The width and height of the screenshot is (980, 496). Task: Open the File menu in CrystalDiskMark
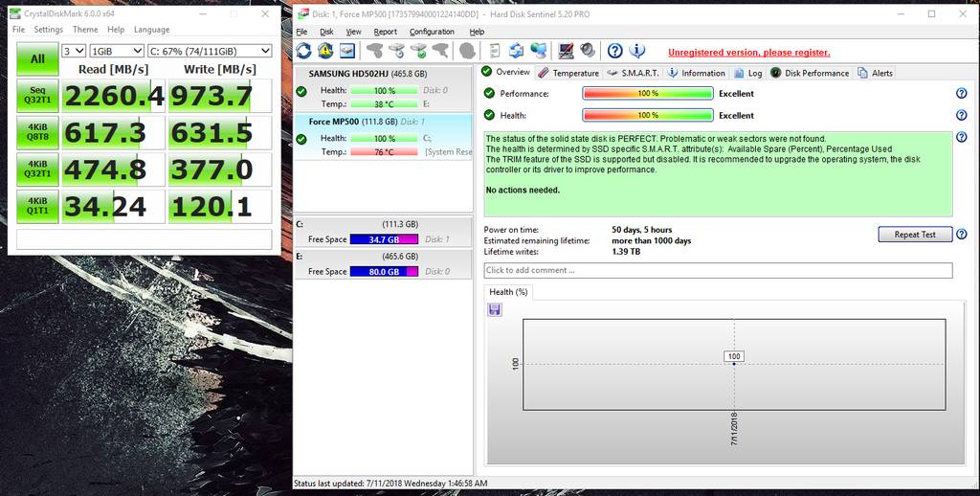click(x=19, y=30)
